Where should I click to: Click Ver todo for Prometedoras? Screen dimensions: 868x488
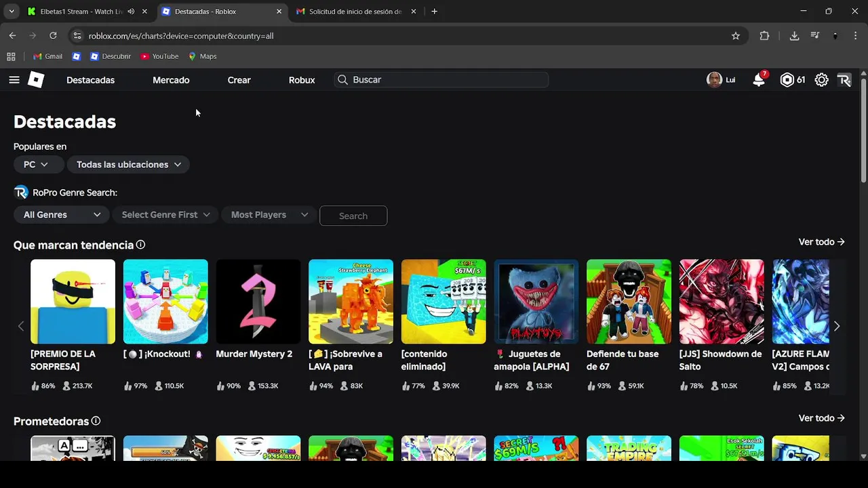[x=821, y=418]
